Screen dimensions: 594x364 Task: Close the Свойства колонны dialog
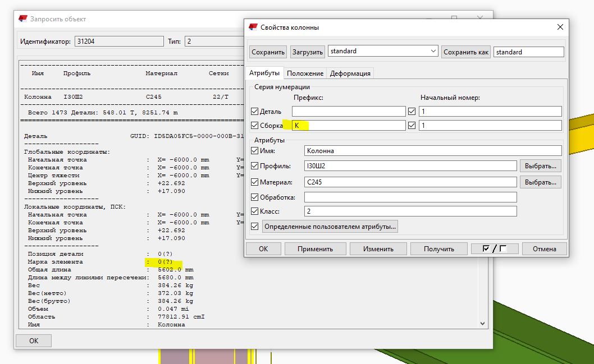pyautogui.click(x=559, y=27)
